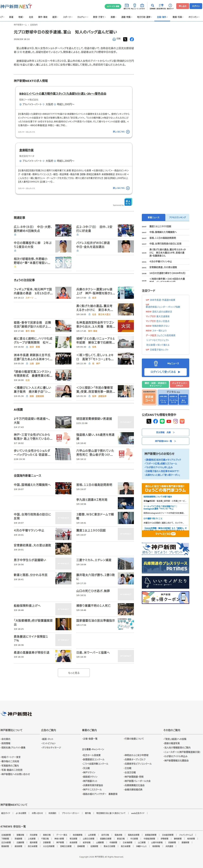This screenshot has height=868, width=203.
Task: Click the arrow icon on 倉庫軽作業 listing
Action: 128,188
